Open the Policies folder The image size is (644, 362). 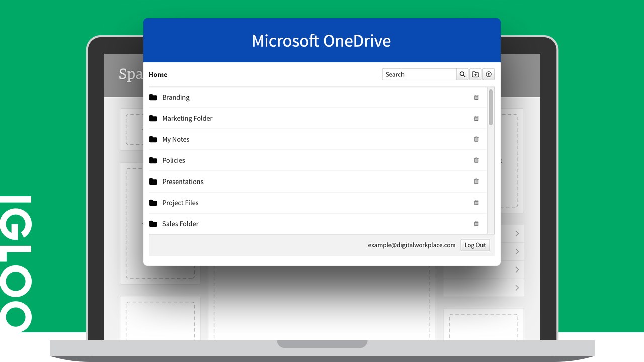pos(174,160)
